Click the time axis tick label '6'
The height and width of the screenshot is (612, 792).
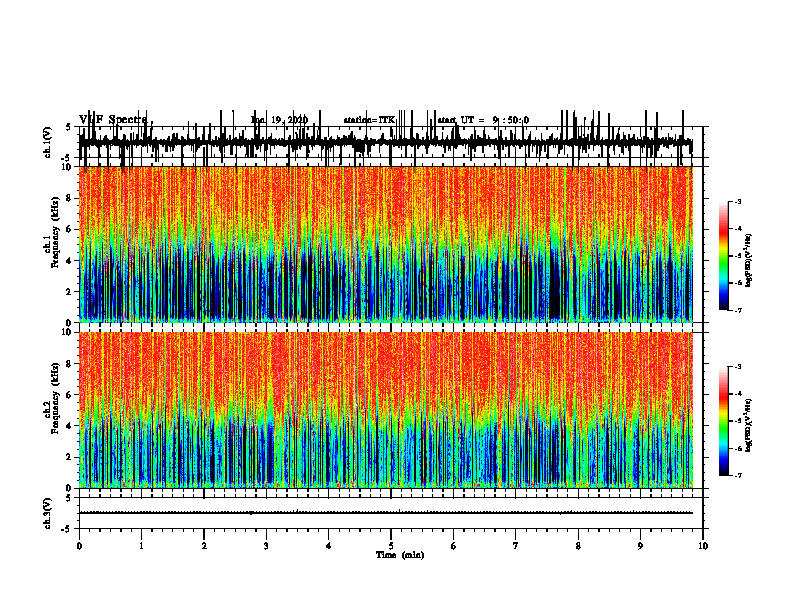454,546
